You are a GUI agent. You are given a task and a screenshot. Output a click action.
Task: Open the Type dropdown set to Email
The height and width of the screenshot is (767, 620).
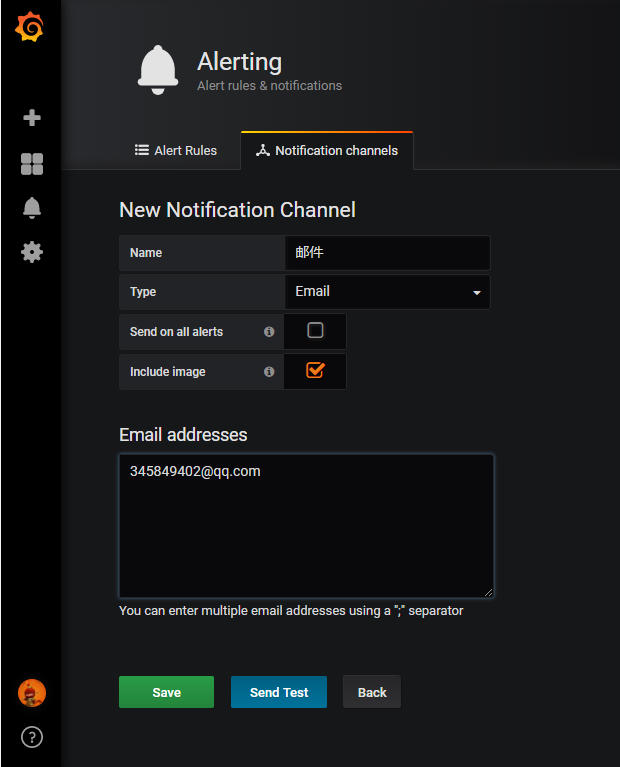pos(387,292)
